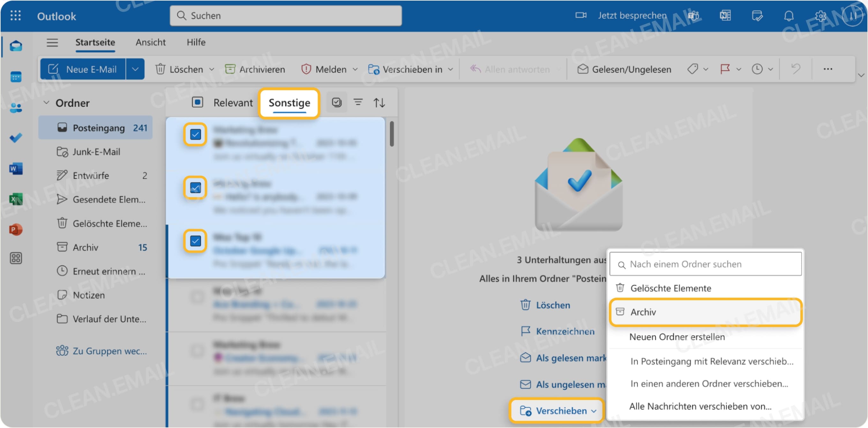This screenshot has width=868, height=428.
Task: Expand the tag categories dropdown arrow
Action: pyautogui.click(x=706, y=70)
